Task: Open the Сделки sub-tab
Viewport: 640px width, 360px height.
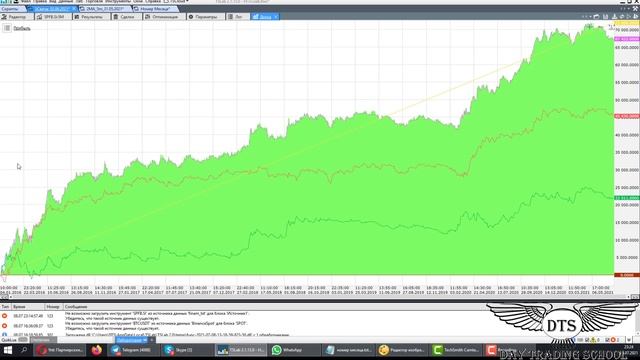Action: tap(127, 17)
